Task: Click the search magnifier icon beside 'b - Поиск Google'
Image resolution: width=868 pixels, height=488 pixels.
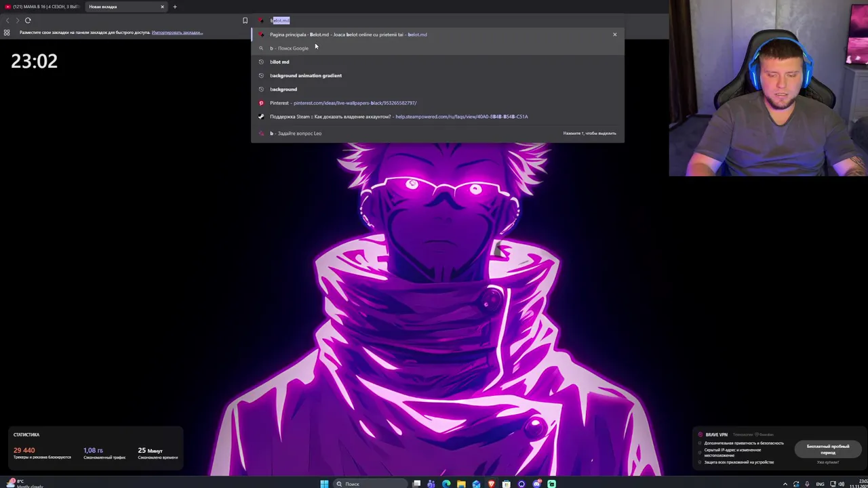Action: (261, 48)
